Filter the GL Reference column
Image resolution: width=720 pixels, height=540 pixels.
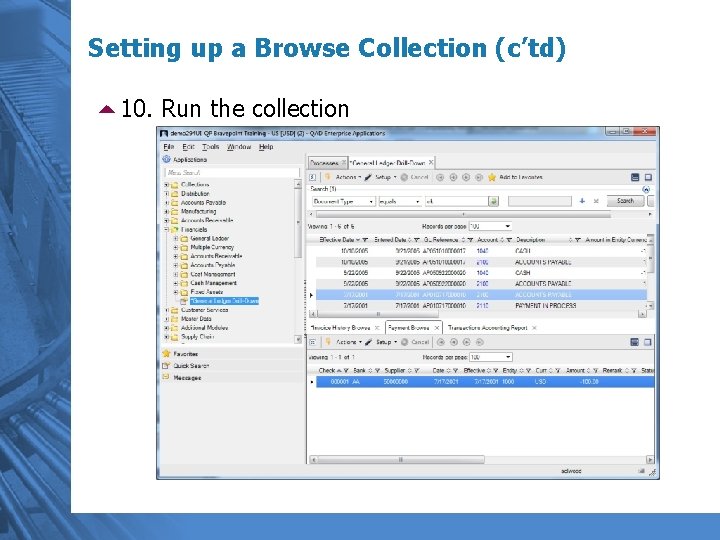[x=471, y=240]
